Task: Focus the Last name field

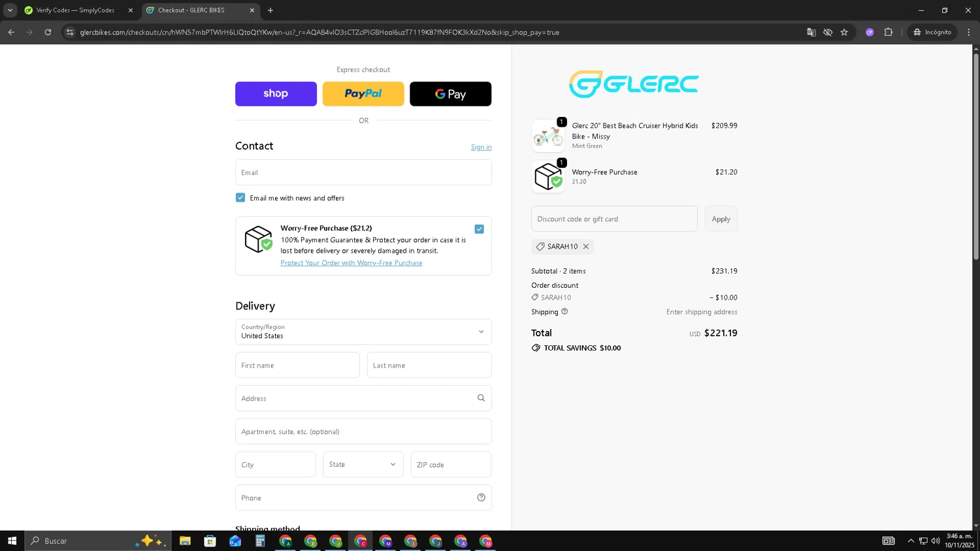Action: point(429,365)
